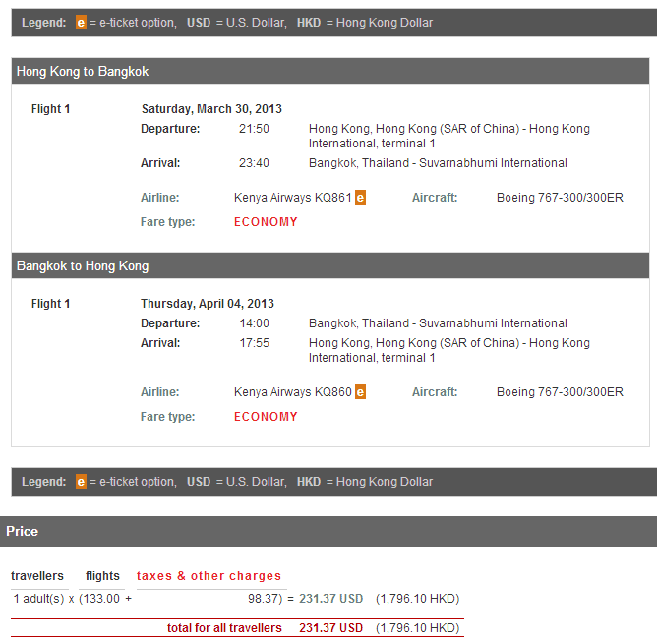Select the Kenya Airways KQ861 airline text
Image resolution: width=657 pixels, height=644 pixels.
click(x=292, y=198)
